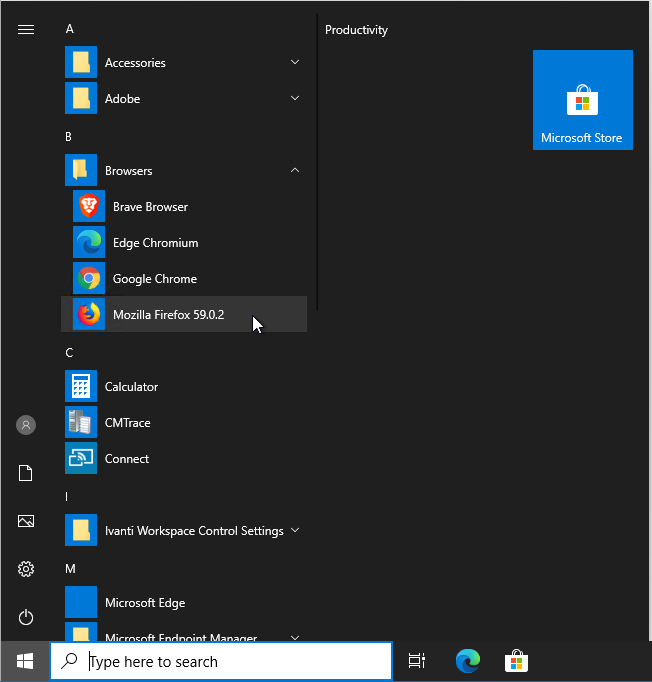Open Microsoft Edge from app list
The height and width of the screenshot is (682, 652).
(184, 602)
